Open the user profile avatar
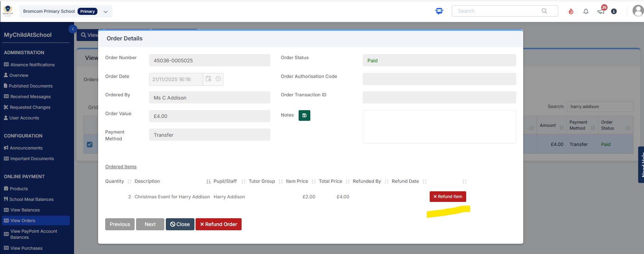Image resolution: width=644 pixels, height=254 pixels. pyautogui.click(x=638, y=11)
